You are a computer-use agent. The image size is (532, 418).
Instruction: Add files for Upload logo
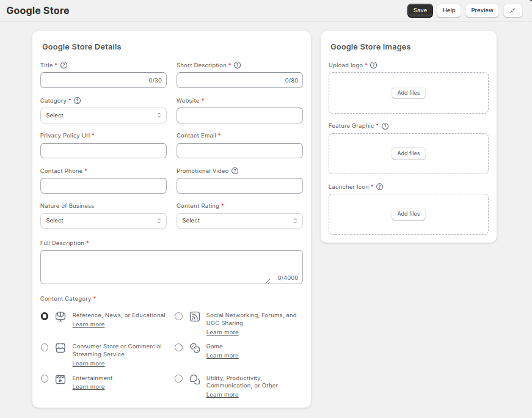tap(409, 93)
